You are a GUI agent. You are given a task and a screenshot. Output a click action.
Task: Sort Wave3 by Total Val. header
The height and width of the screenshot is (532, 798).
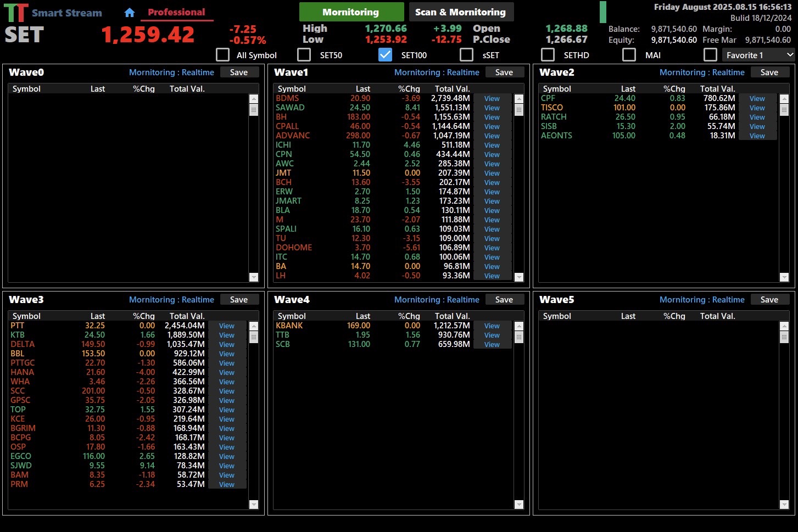[x=187, y=316]
